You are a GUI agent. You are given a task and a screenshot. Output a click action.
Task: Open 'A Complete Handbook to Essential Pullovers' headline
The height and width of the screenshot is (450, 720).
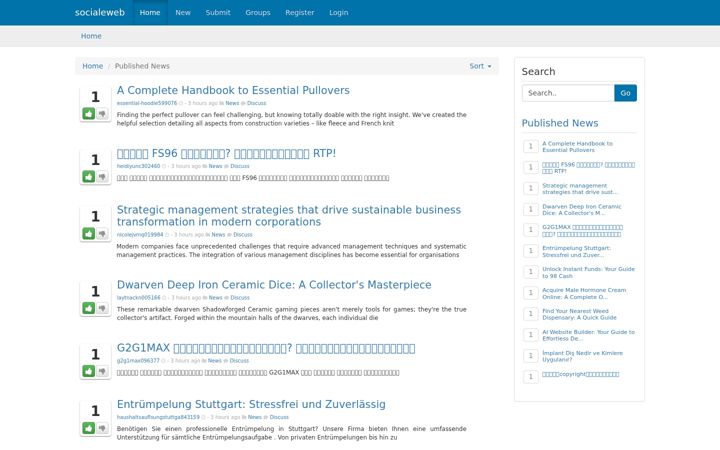pos(233,90)
